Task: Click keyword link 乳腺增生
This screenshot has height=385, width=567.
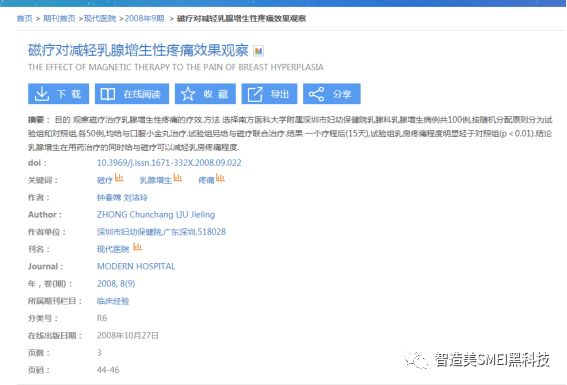Action: click(x=155, y=180)
